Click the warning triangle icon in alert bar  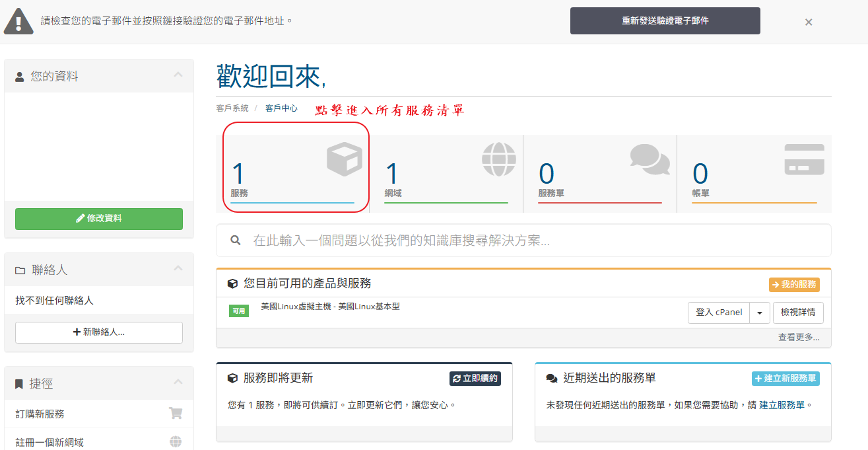pyautogui.click(x=18, y=22)
